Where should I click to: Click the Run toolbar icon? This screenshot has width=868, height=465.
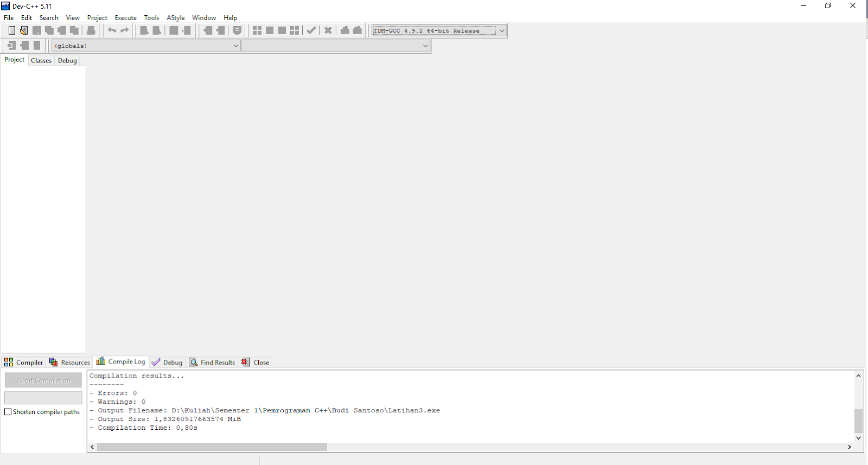[270, 30]
